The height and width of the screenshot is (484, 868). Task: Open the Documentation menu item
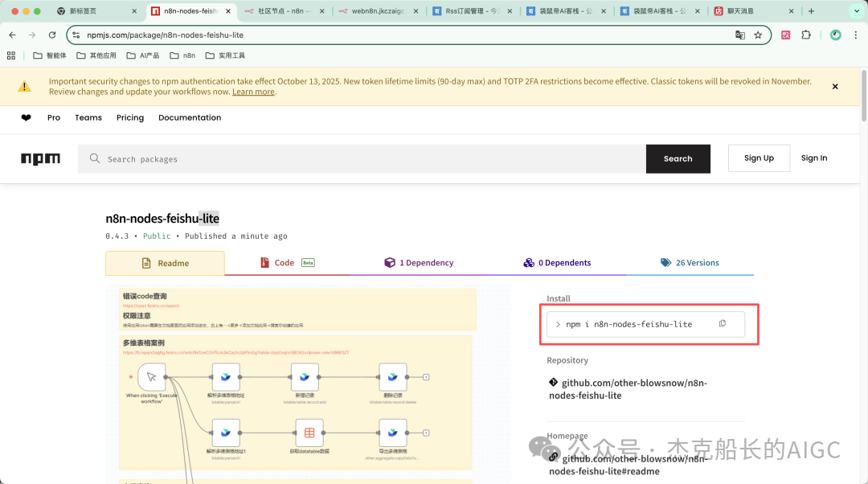(190, 117)
